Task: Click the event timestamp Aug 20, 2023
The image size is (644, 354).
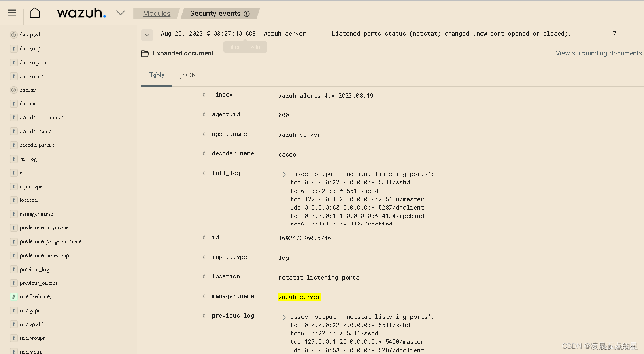Action: (208, 34)
